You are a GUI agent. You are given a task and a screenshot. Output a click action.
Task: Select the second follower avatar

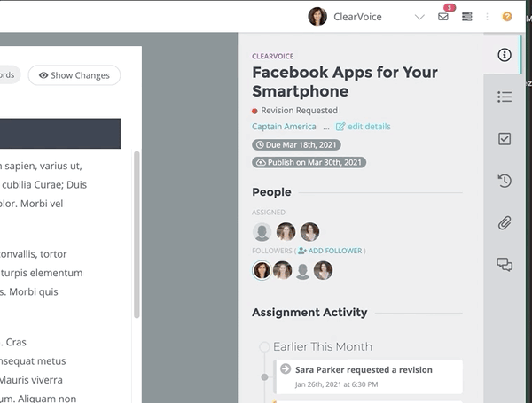click(x=282, y=270)
